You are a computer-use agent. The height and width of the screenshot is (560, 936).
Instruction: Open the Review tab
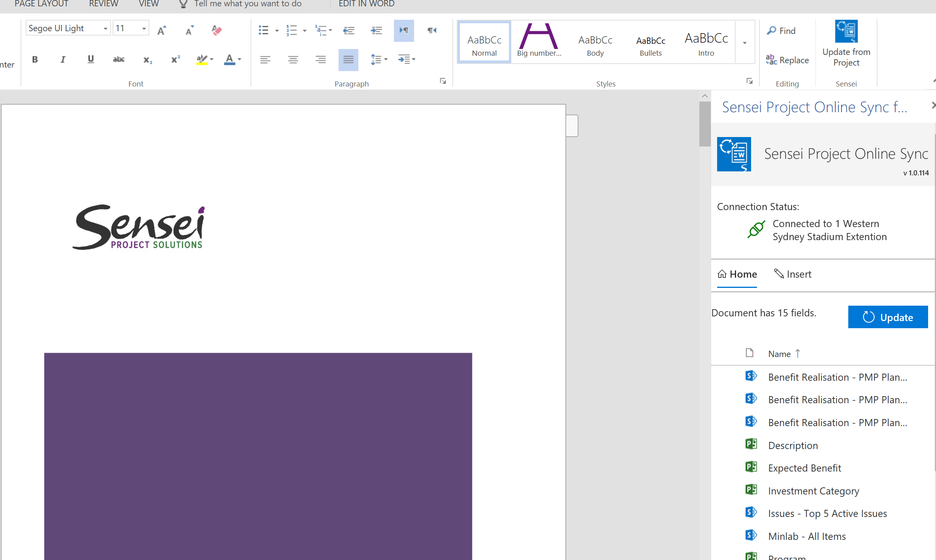(x=104, y=4)
